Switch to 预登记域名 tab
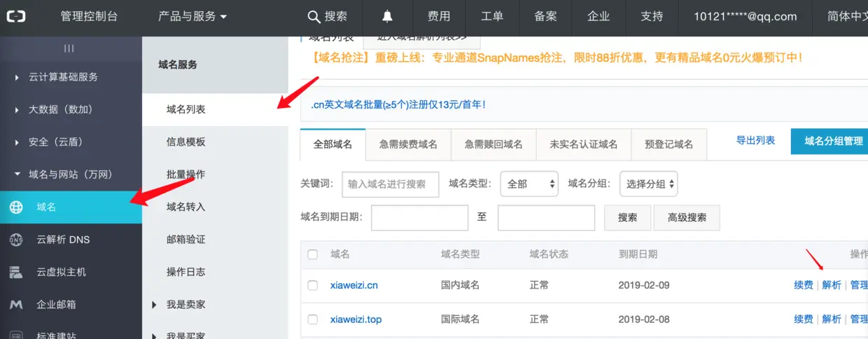The image size is (868, 339). [x=669, y=144]
